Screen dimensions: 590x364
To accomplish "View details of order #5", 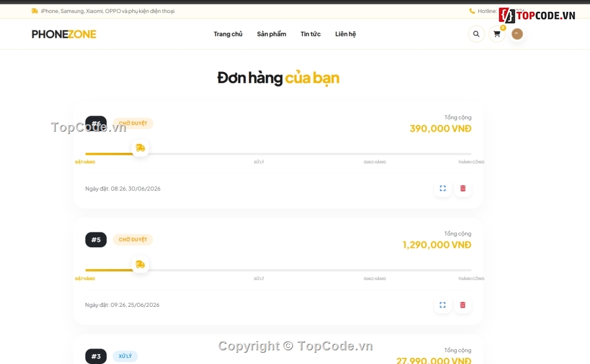I will tap(442, 305).
